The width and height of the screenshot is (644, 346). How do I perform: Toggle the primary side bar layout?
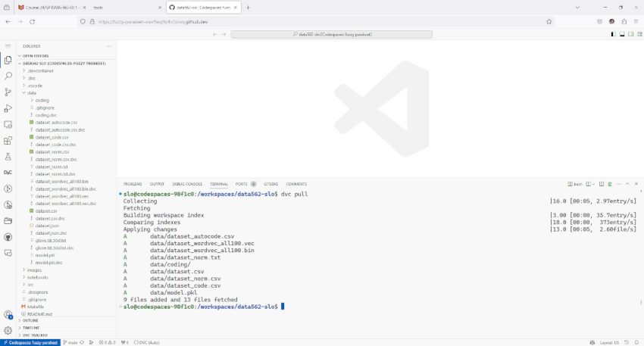coord(612,34)
